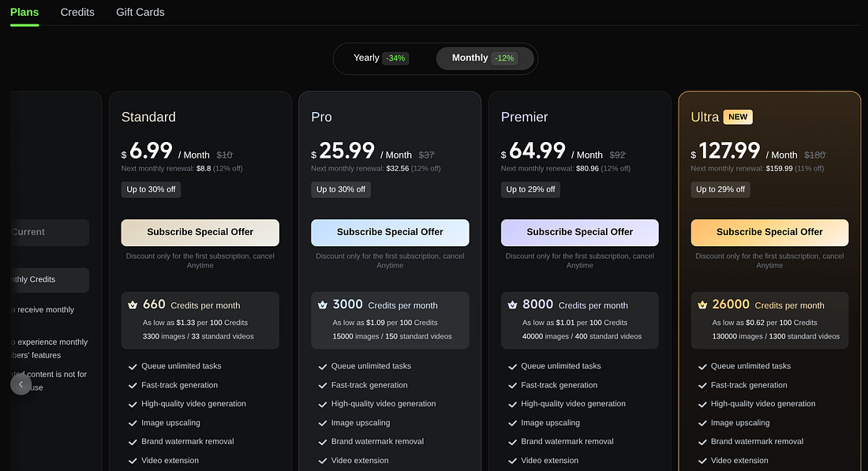868x471 pixels.
Task: Click the -12% monthly discount badge
Action: (x=504, y=58)
